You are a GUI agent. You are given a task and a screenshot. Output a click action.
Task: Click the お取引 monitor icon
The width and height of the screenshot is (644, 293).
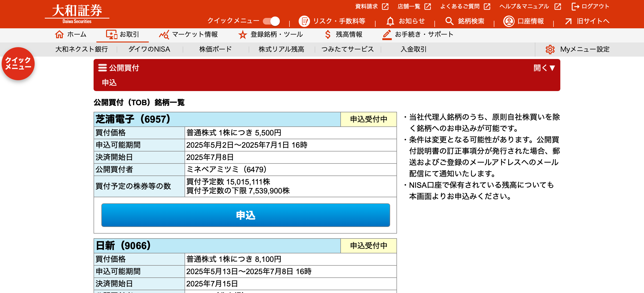click(x=111, y=34)
